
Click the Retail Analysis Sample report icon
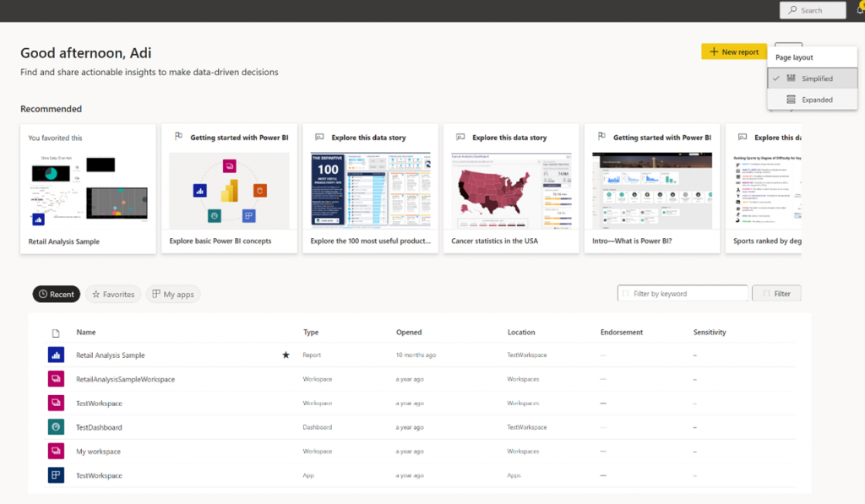pyautogui.click(x=57, y=355)
